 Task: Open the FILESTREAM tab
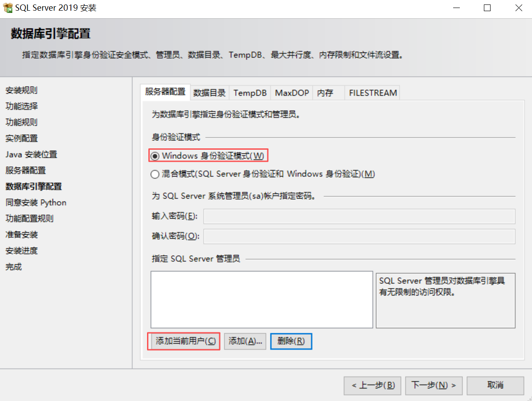tap(372, 93)
